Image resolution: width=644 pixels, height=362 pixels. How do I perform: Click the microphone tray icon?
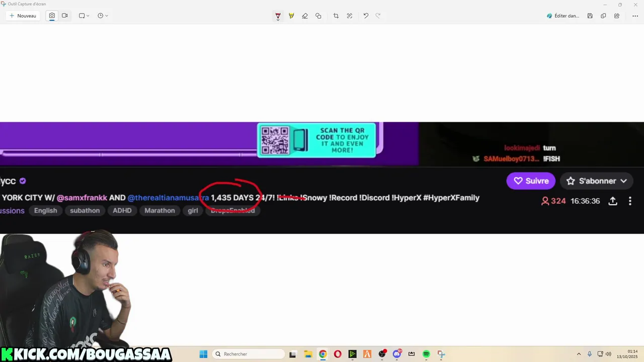(590, 354)
